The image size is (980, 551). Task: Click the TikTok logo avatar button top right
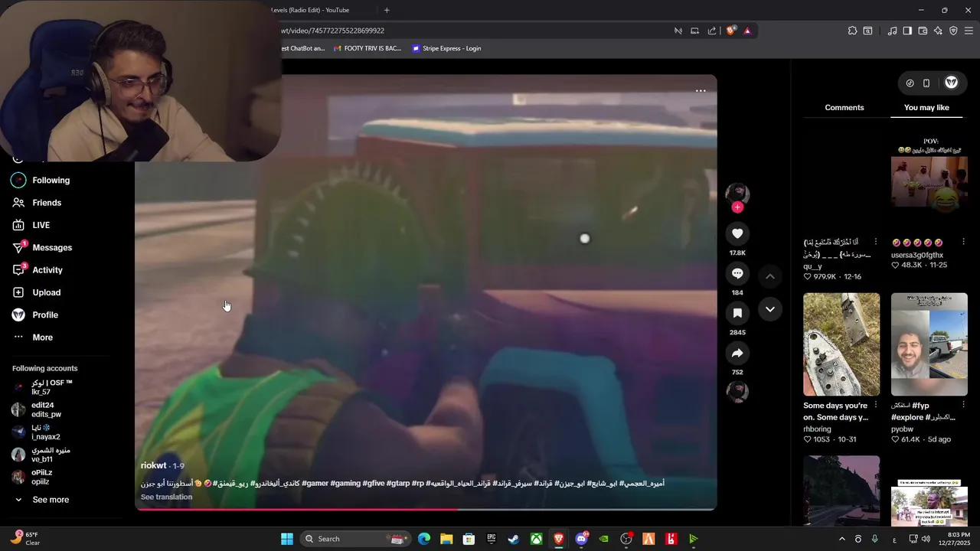952,83
